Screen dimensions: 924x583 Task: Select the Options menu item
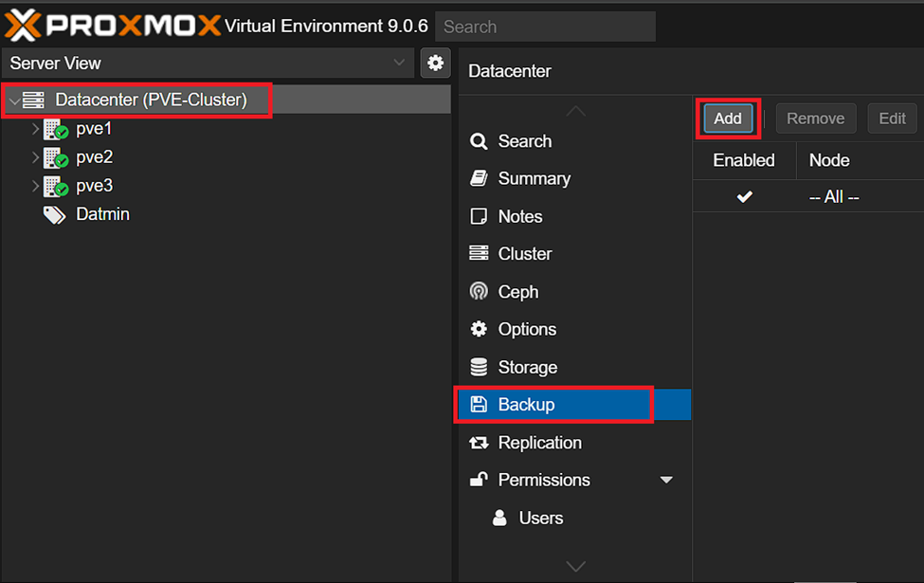[527, 329]
